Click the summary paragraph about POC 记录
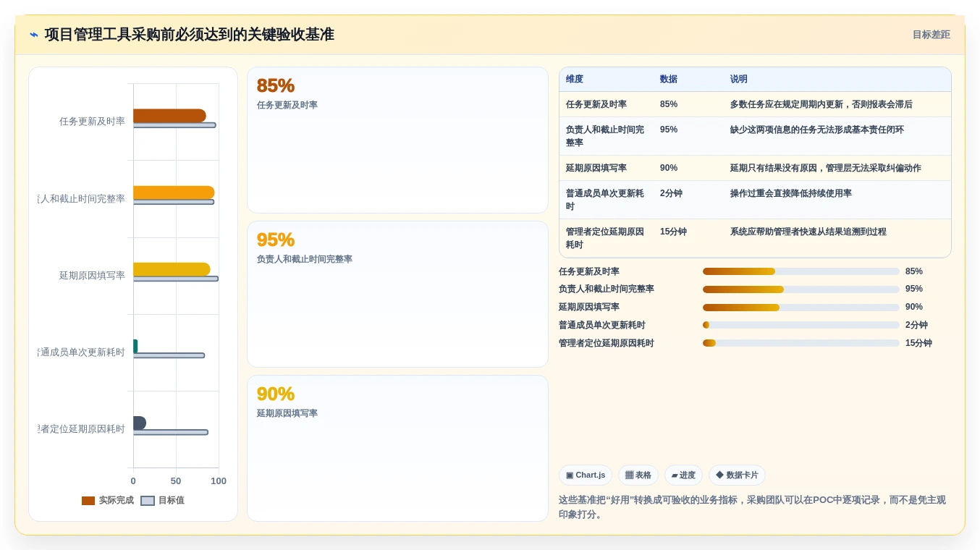This screenshot has width=980, height=550. click(752, 507)
